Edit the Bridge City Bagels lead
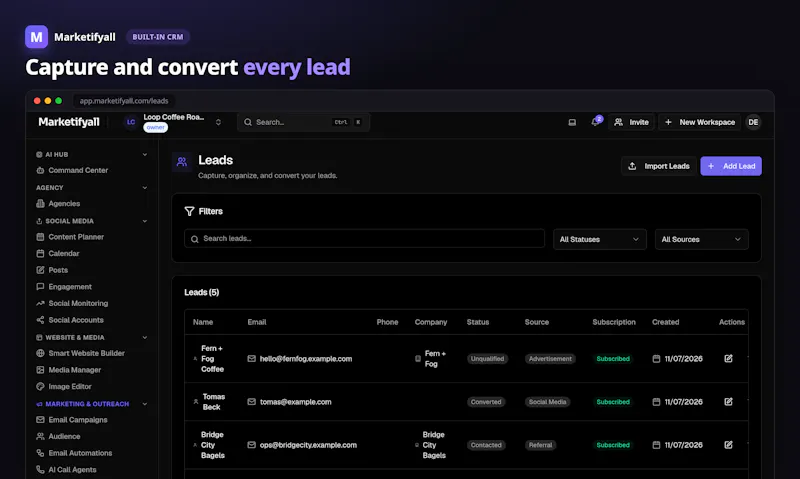 [728, 445]
